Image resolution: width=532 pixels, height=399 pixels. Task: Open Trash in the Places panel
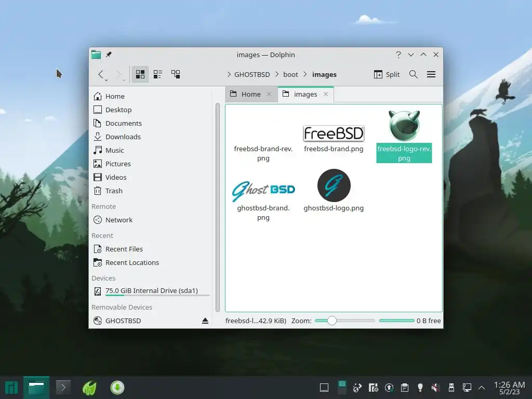tap(151, 191)
